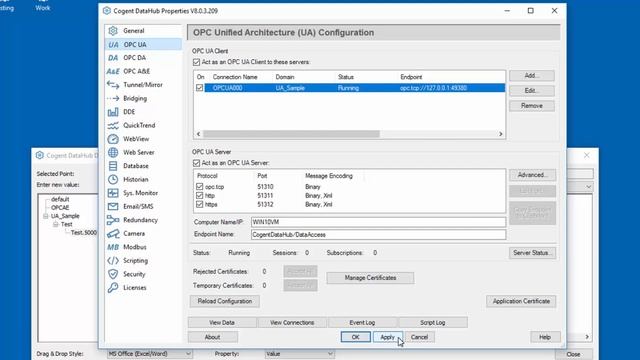The image size is (640, 360).
Task: Click Reload Configuration button
Action: [x=224, y=301]
